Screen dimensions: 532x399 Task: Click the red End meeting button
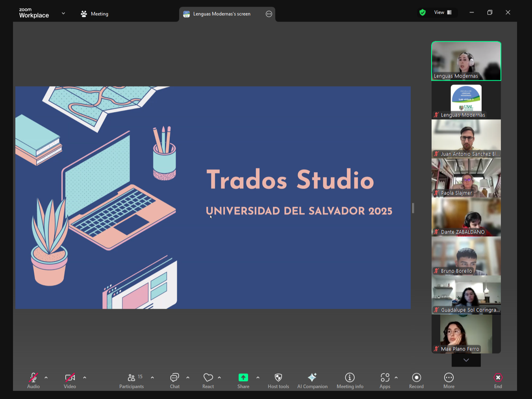click(x=498, y=380)
